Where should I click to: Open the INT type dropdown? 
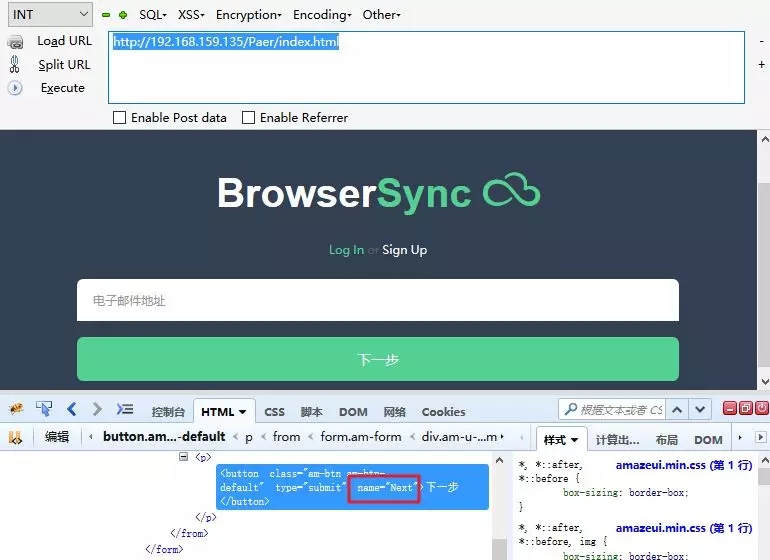[50, 15]
